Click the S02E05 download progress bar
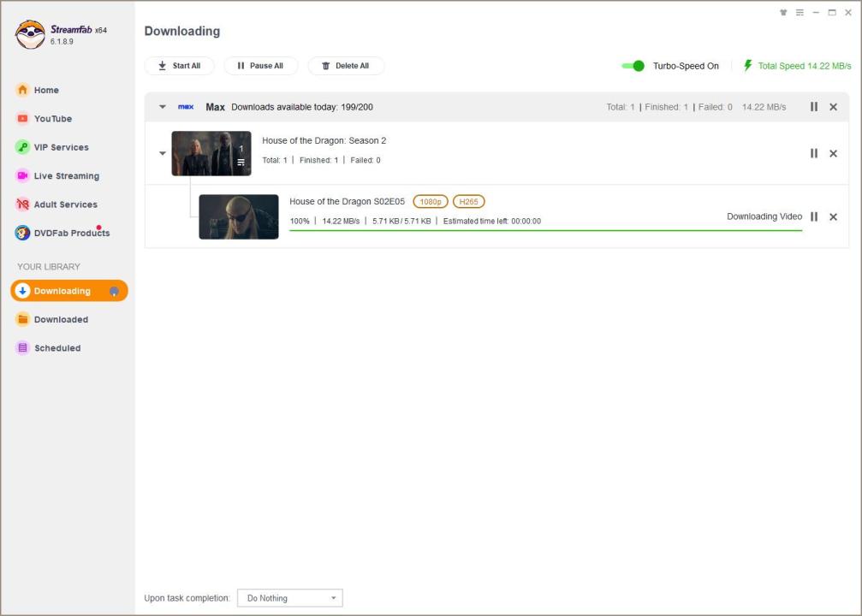Viewport: 862px width, 616px height. (546, 231)
